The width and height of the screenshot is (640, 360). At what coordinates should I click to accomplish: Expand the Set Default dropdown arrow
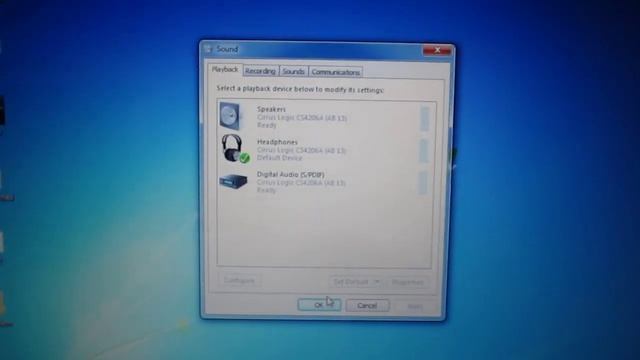(x=377, y=282)
